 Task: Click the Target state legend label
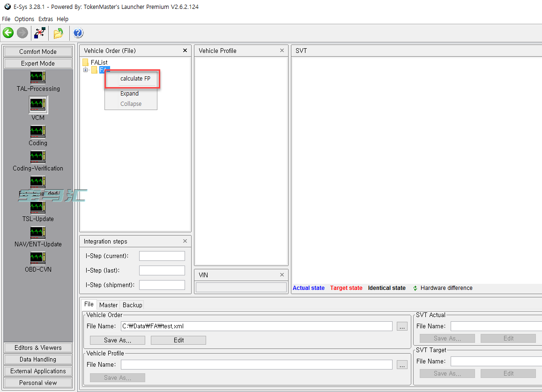(x=346, y=288)
